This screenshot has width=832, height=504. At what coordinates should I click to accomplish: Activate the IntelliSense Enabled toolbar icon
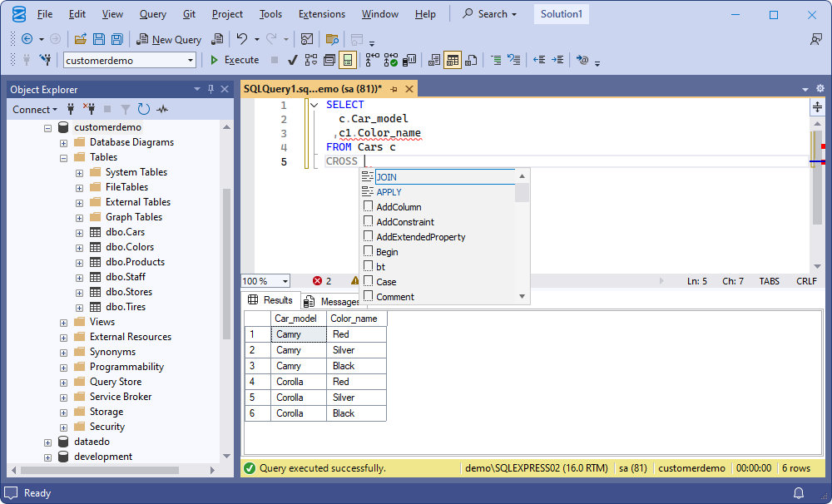[x=348, y=60]
